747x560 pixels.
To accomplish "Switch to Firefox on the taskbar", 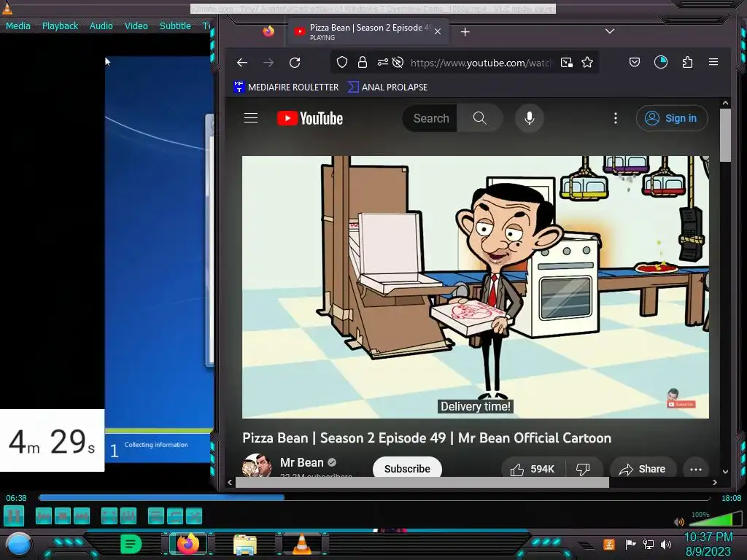I will pos(187,544).
